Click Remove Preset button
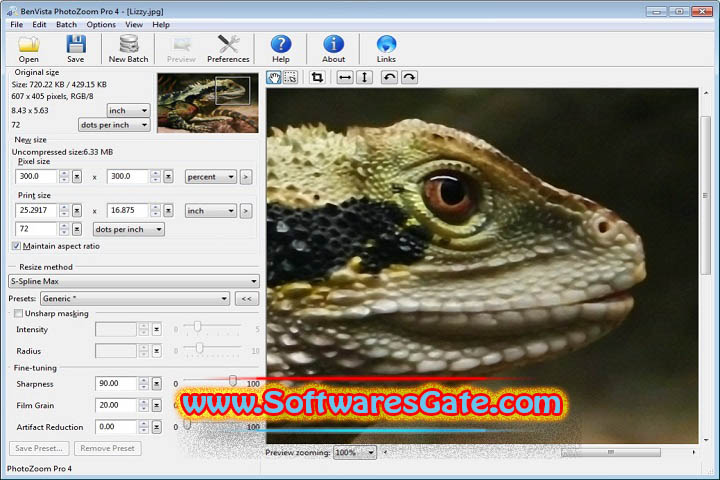This screenshot has height=480, width=720. click(107, 448)
